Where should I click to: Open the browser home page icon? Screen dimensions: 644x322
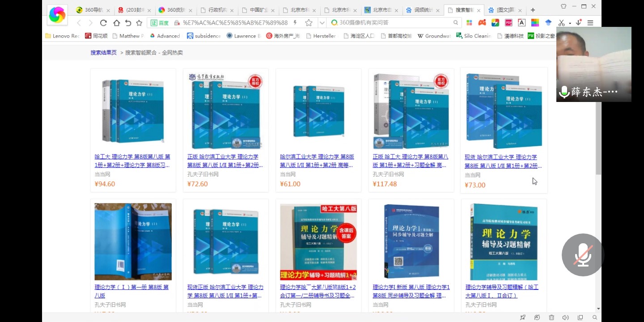pos(116,23)
